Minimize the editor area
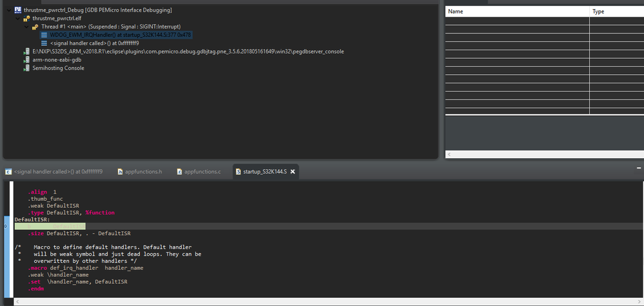Image resolution: width=644 pixels, height=306 pixels. (639, 168)
